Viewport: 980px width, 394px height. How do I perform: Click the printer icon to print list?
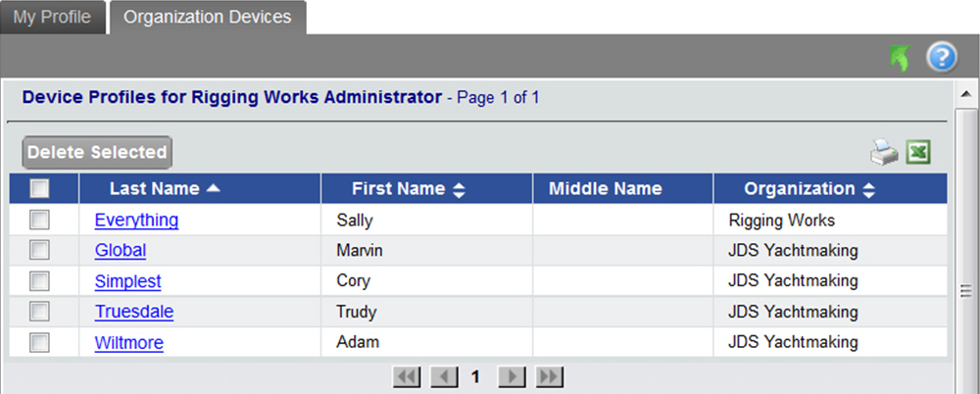click(x=884, y=152)
